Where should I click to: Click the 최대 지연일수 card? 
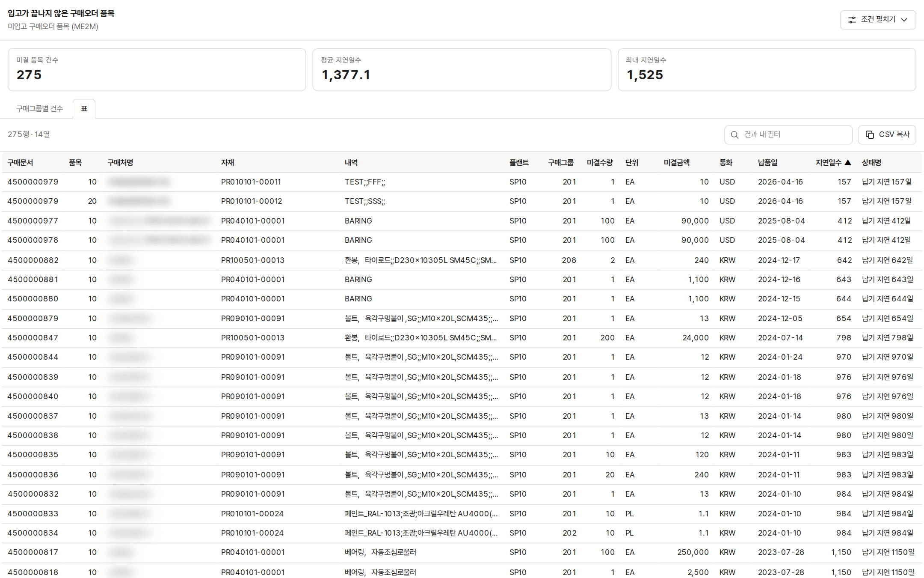pos(767,70)
